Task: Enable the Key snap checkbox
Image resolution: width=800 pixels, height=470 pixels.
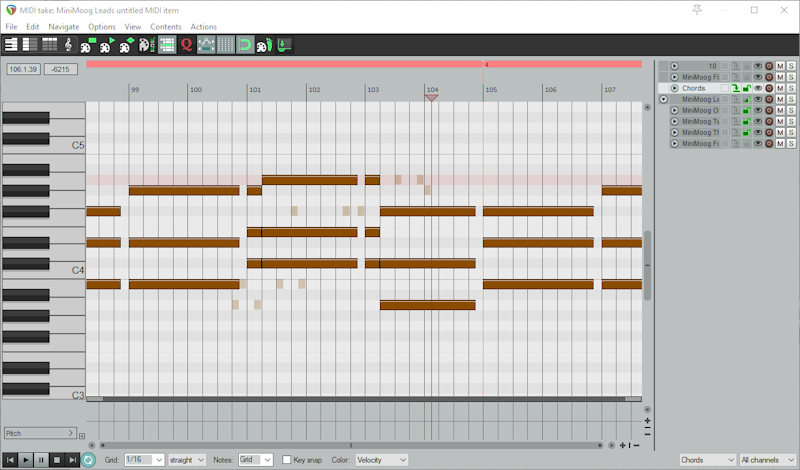Action: [287, 460]
